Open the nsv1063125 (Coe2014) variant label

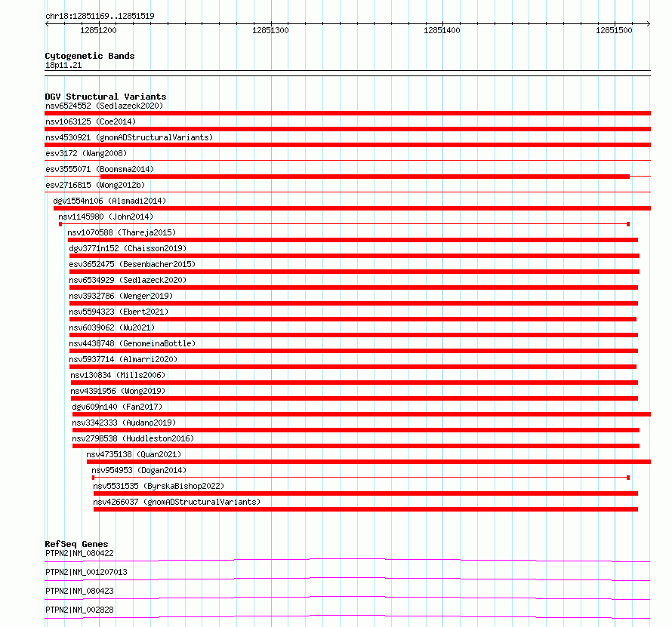(91, 121)
